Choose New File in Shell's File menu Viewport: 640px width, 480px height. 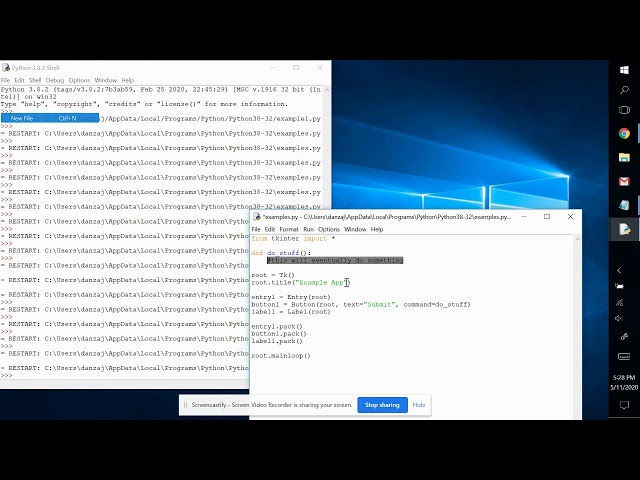click(x=50, y=118)
